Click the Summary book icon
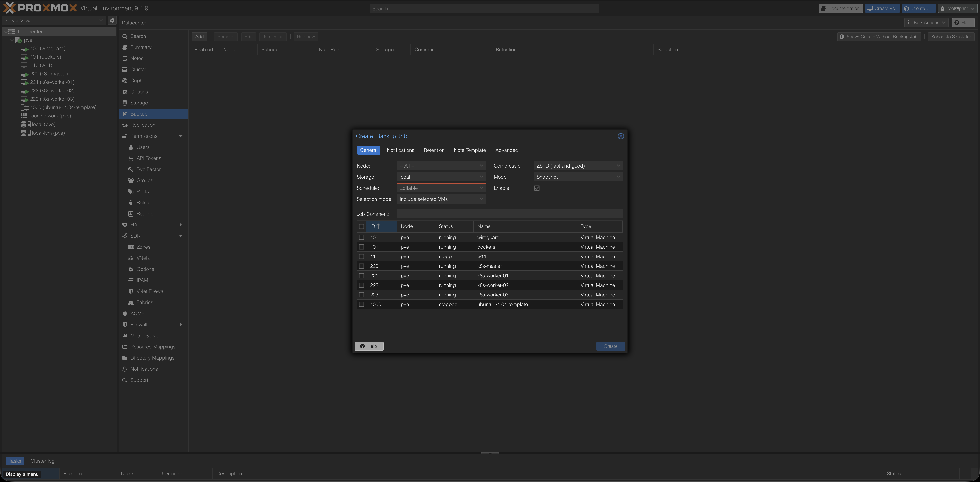Image resolution: width=980 pixels, height=482 pixels. click(x=125, y=47)
